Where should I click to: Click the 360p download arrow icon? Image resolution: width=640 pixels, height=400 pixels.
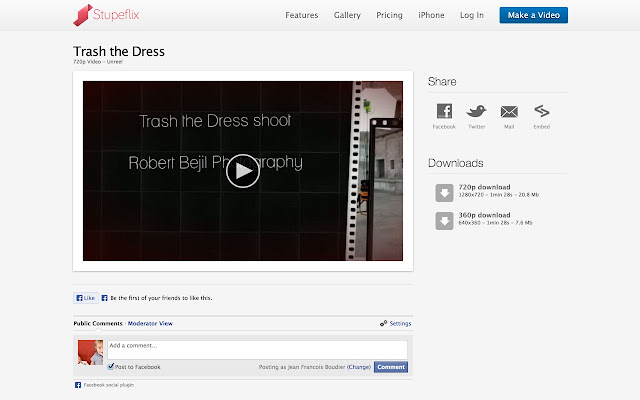point(443,220)
